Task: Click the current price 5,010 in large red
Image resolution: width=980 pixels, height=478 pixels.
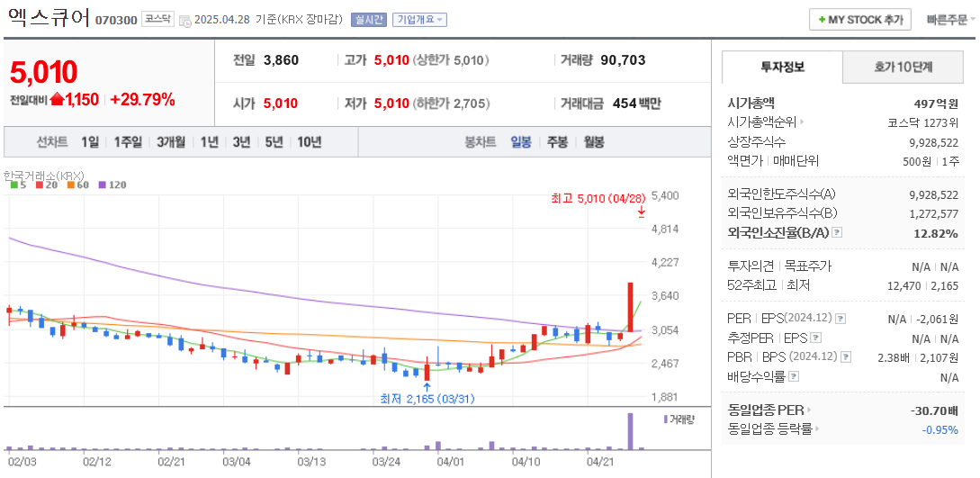Action: (x=44, y=73)
